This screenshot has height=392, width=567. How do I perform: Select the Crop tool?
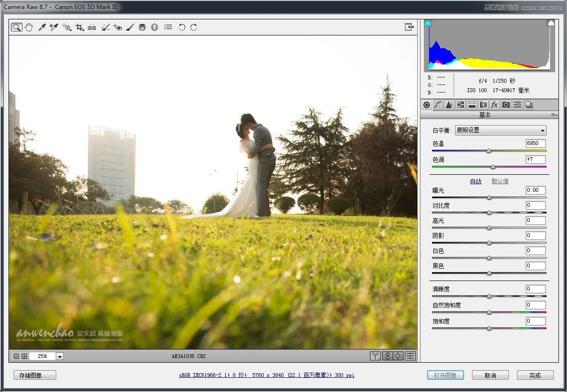coord(79,27)
